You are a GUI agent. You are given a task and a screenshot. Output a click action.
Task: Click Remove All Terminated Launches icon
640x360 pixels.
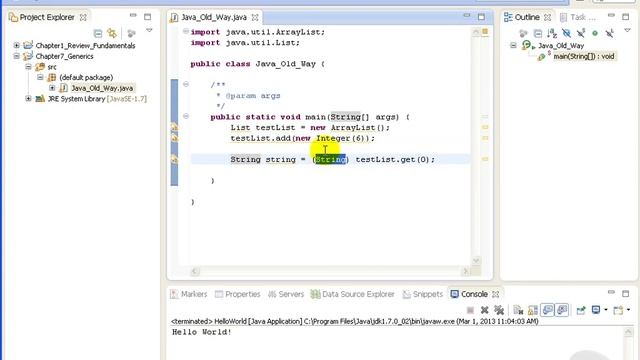point(499,310)
